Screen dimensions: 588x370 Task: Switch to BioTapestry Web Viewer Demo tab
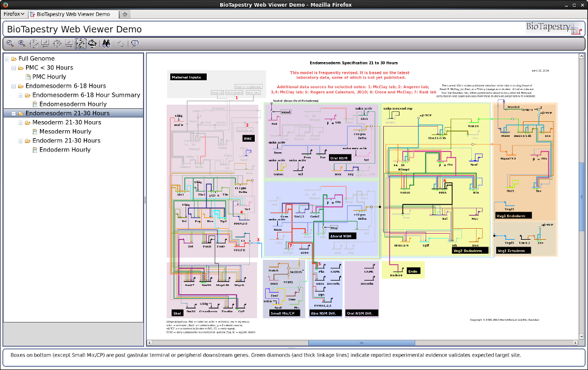(72, 14)
